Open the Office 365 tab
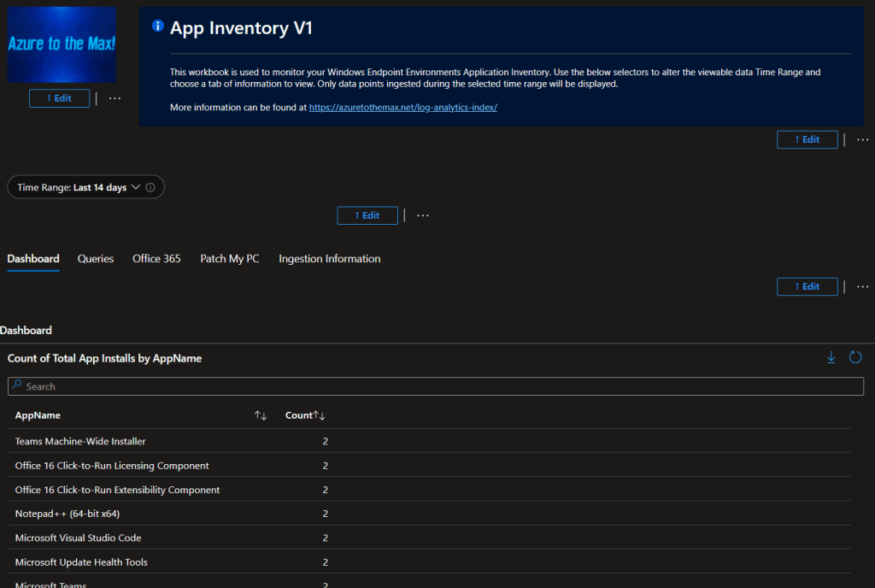This screenshot has height=588, width=875. click(156, 259)
